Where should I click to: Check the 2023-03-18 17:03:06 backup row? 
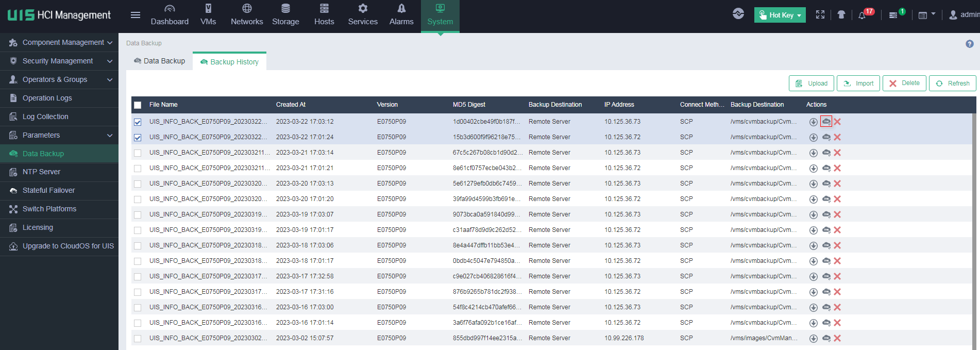[138, 246]
